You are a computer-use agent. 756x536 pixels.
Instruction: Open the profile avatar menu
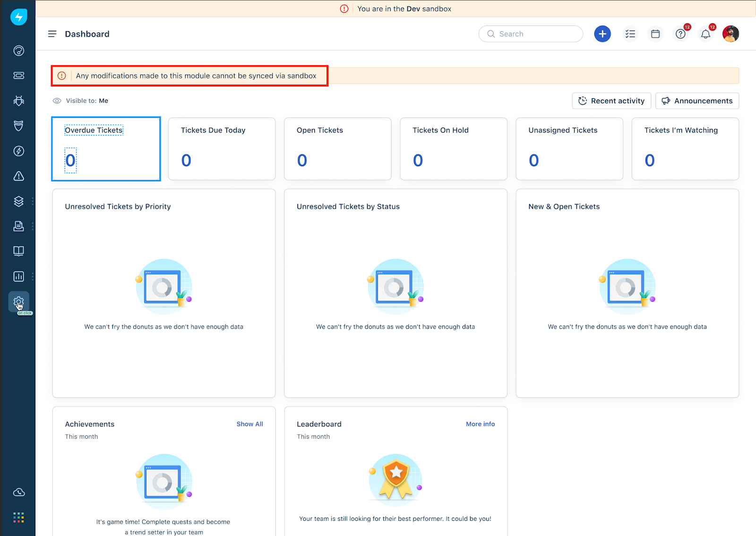[x=730, y=34]
